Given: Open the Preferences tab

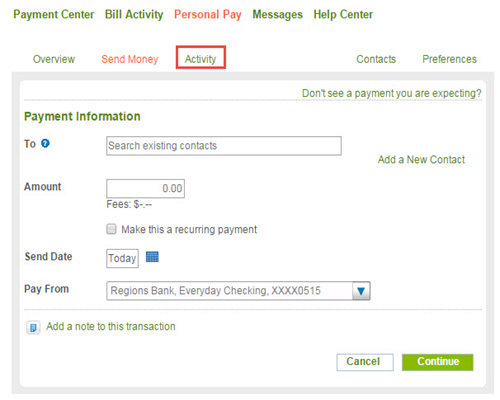Looking at the screenshot, I should (x=449, y=59).
